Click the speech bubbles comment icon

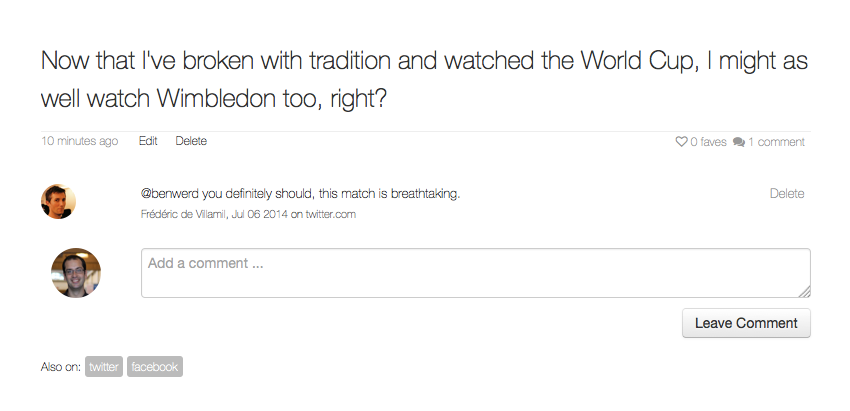pos(739,142)
